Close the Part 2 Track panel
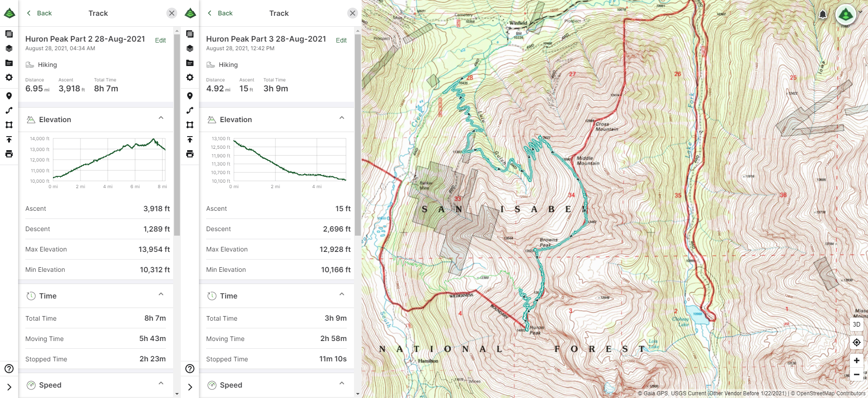Image resolution: width=868 pixels, height=398 pixels. tap(172, 13)
